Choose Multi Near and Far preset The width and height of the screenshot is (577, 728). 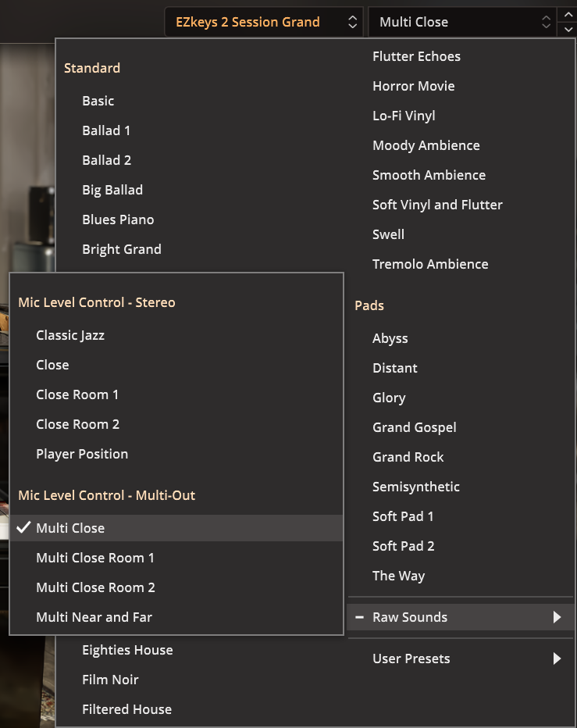click(x=94, y=617)
